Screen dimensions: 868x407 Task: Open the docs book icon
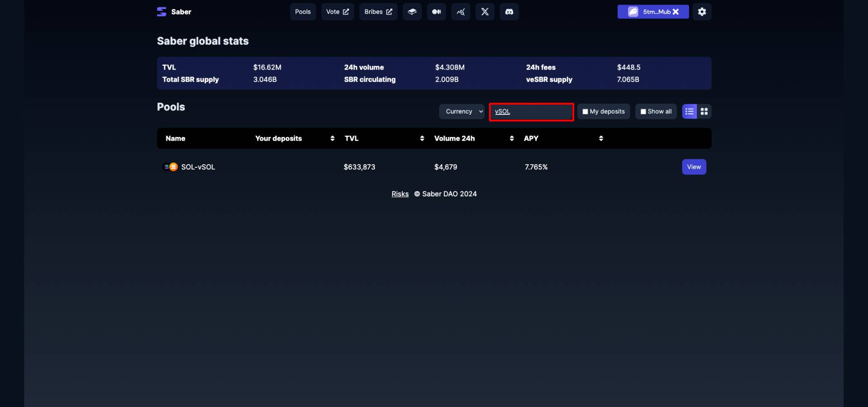[x=412, y=12]
